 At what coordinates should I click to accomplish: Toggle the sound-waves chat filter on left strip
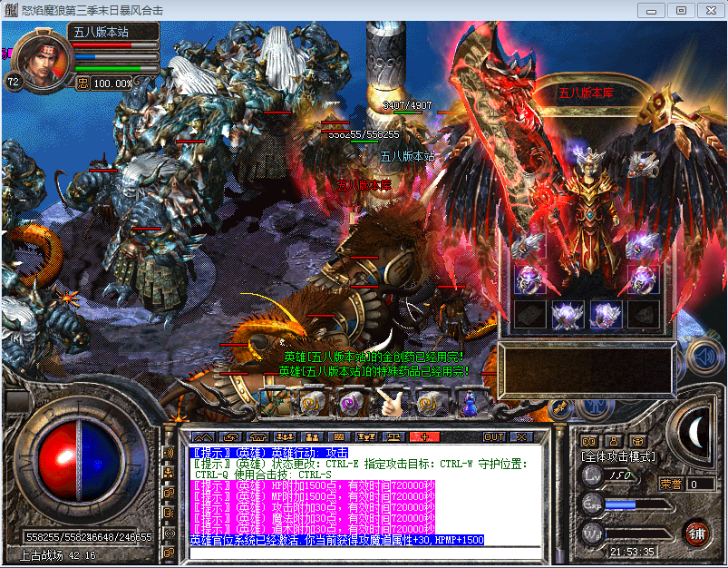click(169, 452)
